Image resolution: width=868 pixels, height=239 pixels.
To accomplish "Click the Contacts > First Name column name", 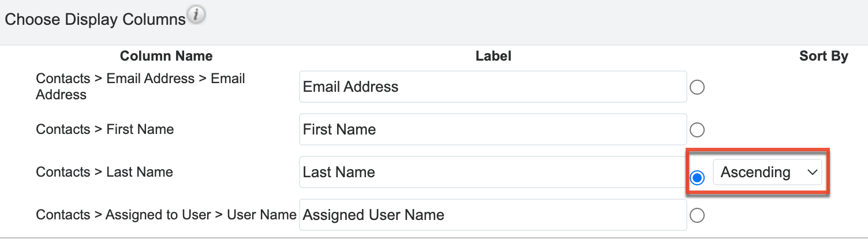I will [x=104, y=129].
